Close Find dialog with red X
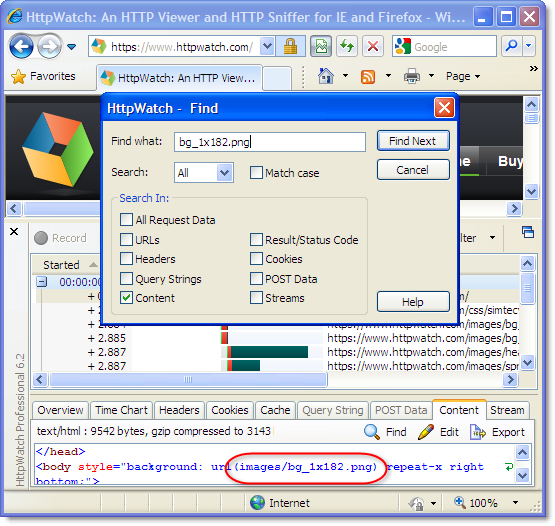The image size is (555, 526). click(444, 108)
